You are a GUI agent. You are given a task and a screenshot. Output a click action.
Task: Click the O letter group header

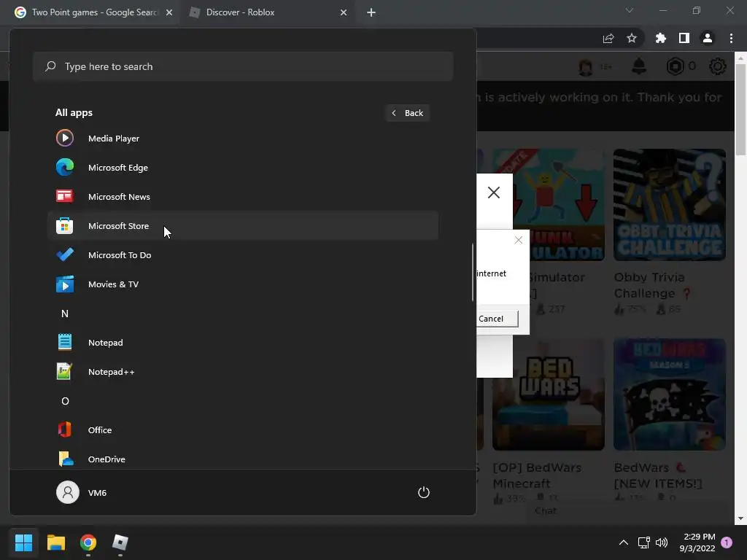coord(65,401)
